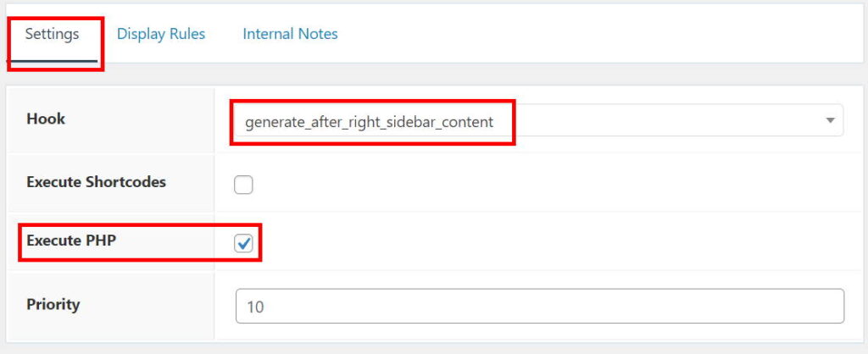Enable the Execute Shortcodes checkbox
The height and width of the screenshot is (354, 868).
(x=244, y=185)
